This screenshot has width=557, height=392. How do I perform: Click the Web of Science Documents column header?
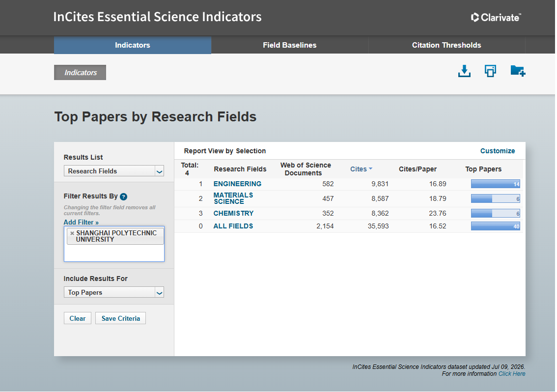(306, 169)
